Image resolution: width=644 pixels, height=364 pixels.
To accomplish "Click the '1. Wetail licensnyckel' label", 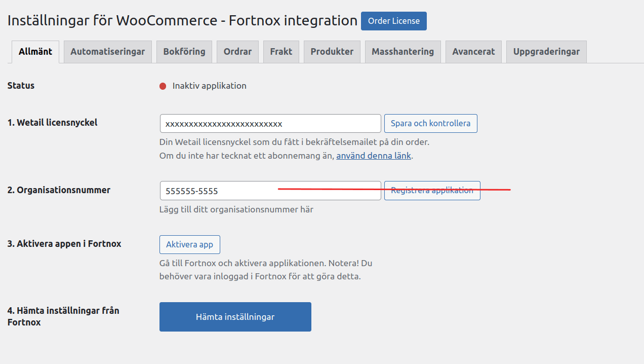I will click(x=52, y=122).
